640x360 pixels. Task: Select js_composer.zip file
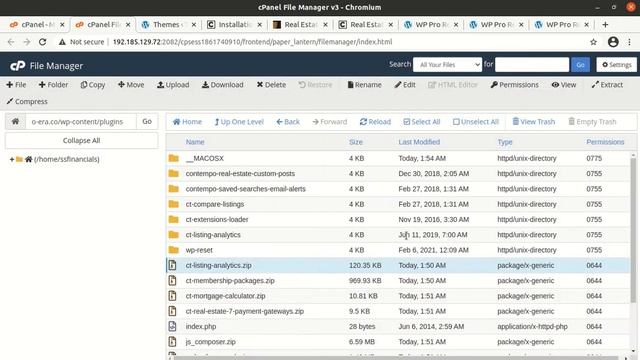click(211, 342)
